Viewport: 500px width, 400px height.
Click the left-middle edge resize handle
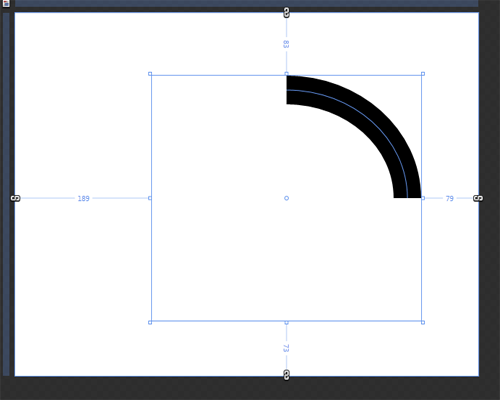tap(150, 198)
